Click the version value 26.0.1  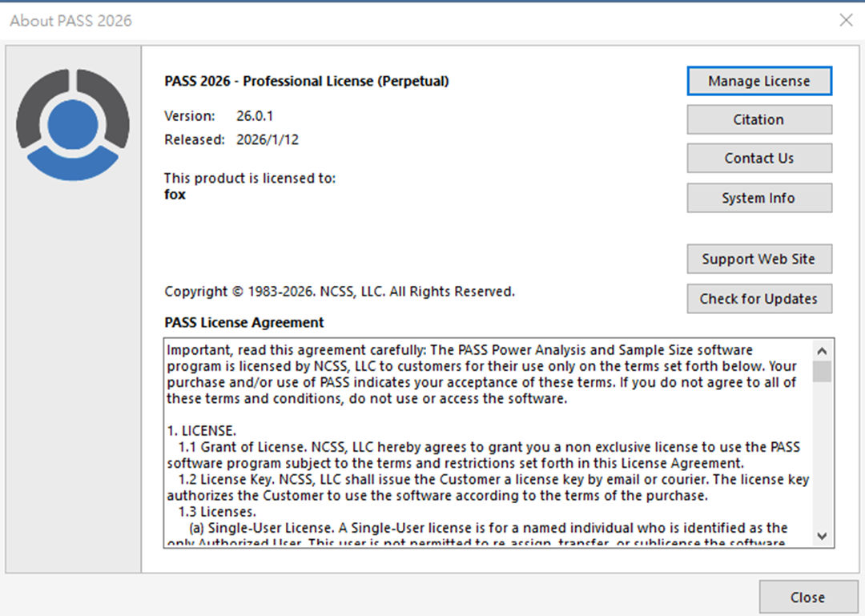click(255, 116)
